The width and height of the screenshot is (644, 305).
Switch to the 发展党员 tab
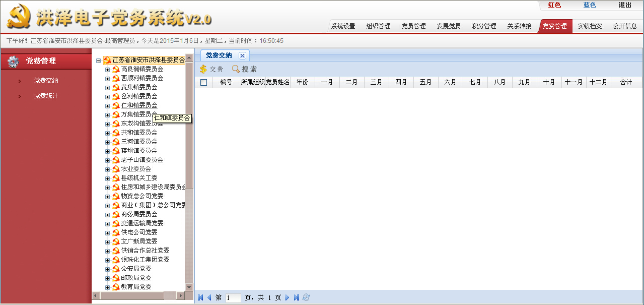(448, 26)
